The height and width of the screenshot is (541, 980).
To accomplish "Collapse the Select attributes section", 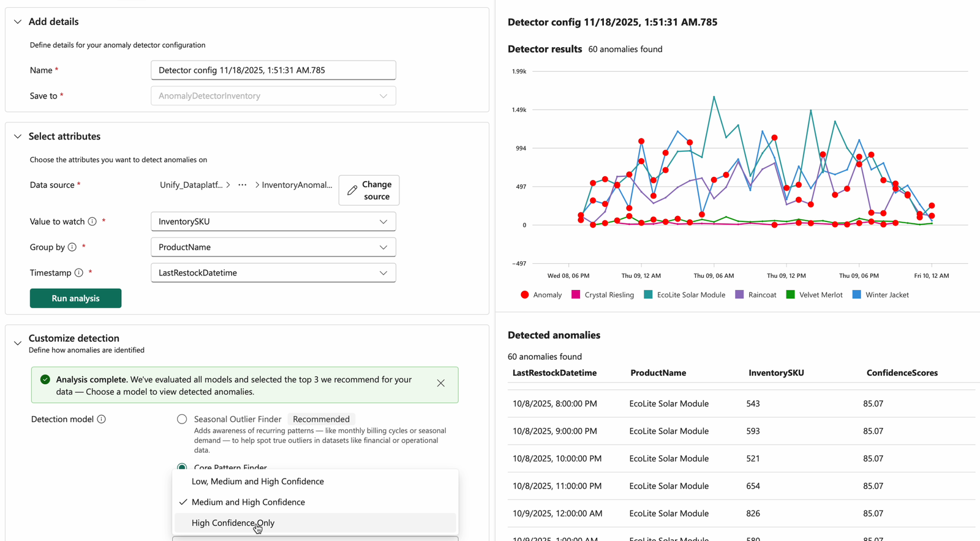I will pos(18,136).
